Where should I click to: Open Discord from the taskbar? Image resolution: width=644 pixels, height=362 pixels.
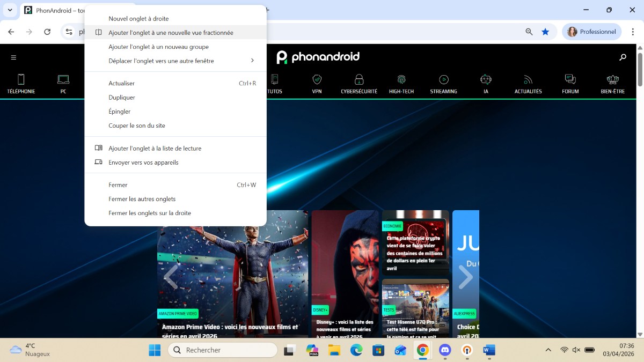point(445,350)
